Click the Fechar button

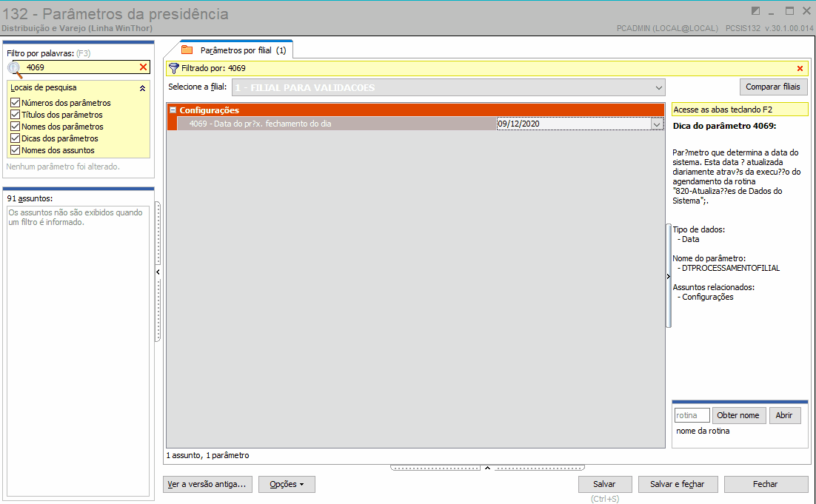pos(766,484)
